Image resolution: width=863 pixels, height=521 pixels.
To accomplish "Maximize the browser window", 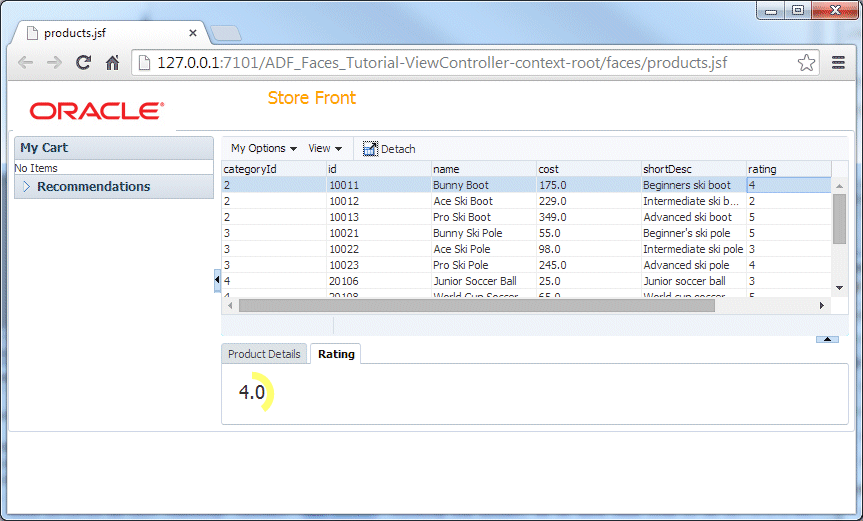I will coord(798,10).
